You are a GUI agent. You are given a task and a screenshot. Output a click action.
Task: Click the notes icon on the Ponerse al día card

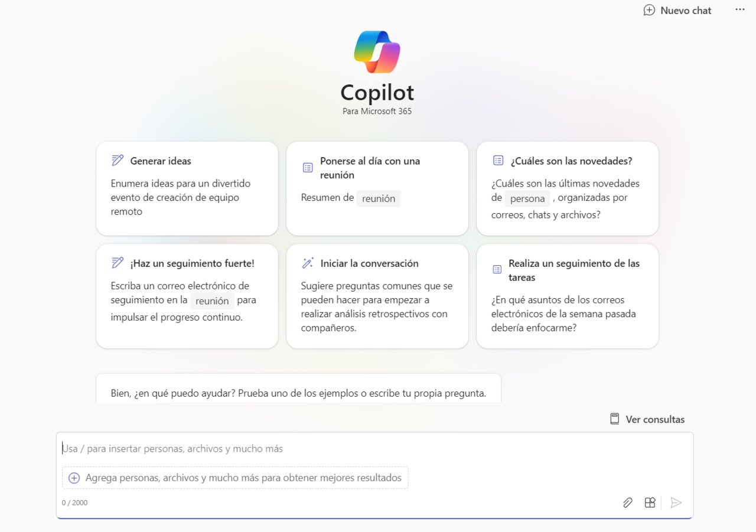click(307, 167)
